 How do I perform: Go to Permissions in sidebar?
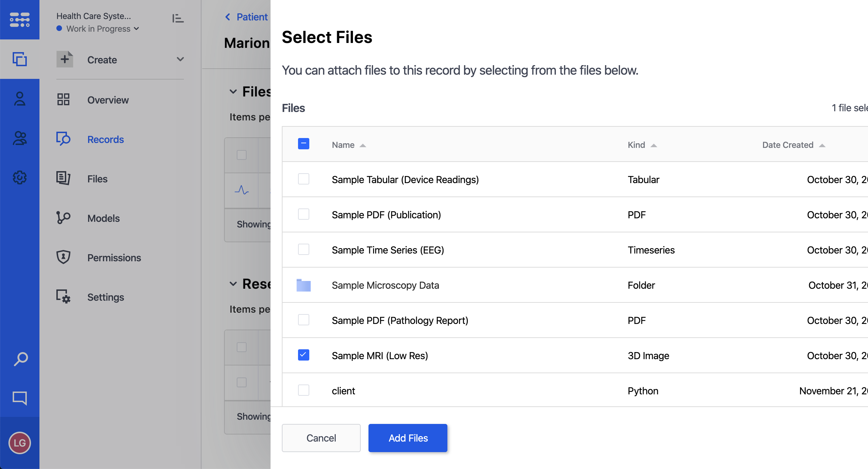coord(114,258)
